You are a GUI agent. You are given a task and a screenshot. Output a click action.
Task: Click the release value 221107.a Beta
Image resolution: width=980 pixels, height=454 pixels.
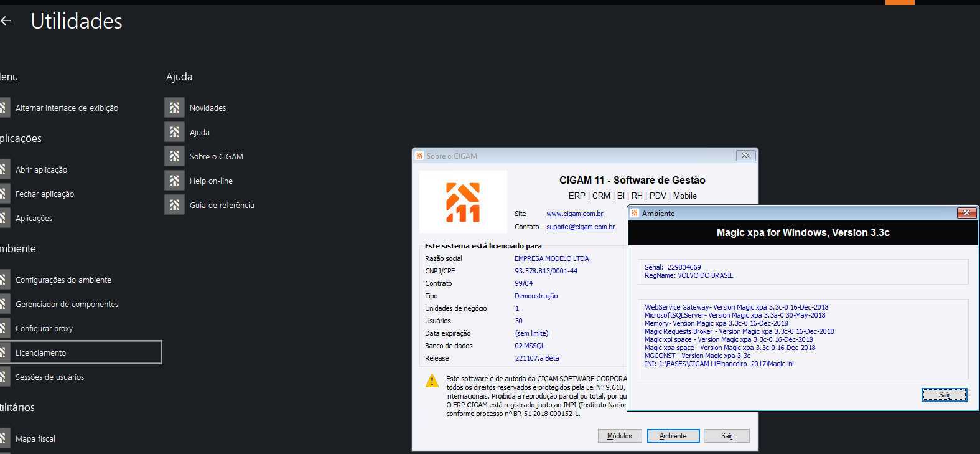point(536,358)
